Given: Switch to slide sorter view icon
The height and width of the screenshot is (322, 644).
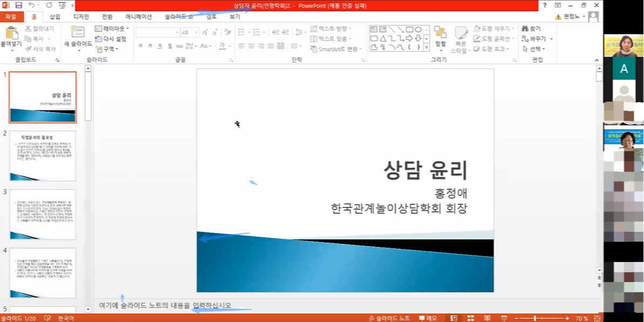Looking at the screenshot, I should point(470,318).
